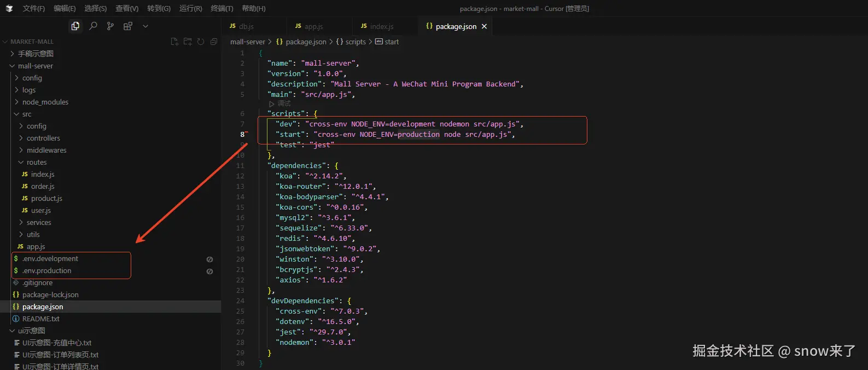Click line number 12 in the gutter
The width and height of the screenshot is (868, 370).
[x=240, y=176]
